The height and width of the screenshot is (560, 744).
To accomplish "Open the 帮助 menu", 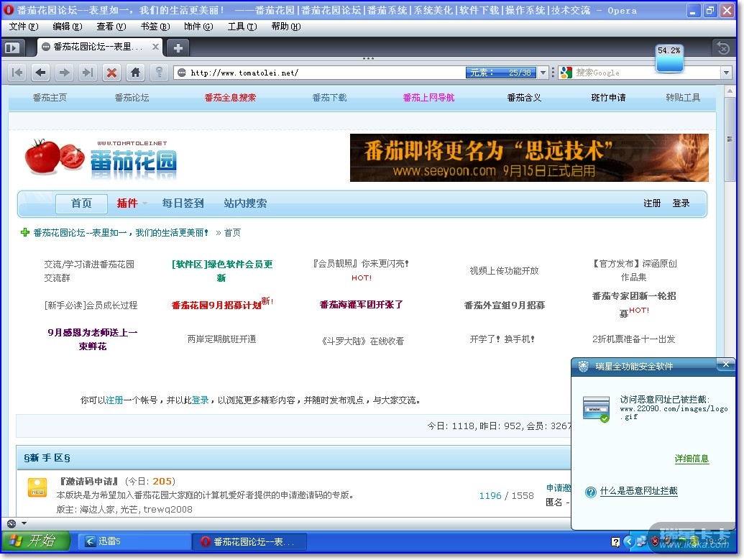I will tap(285, 27).
